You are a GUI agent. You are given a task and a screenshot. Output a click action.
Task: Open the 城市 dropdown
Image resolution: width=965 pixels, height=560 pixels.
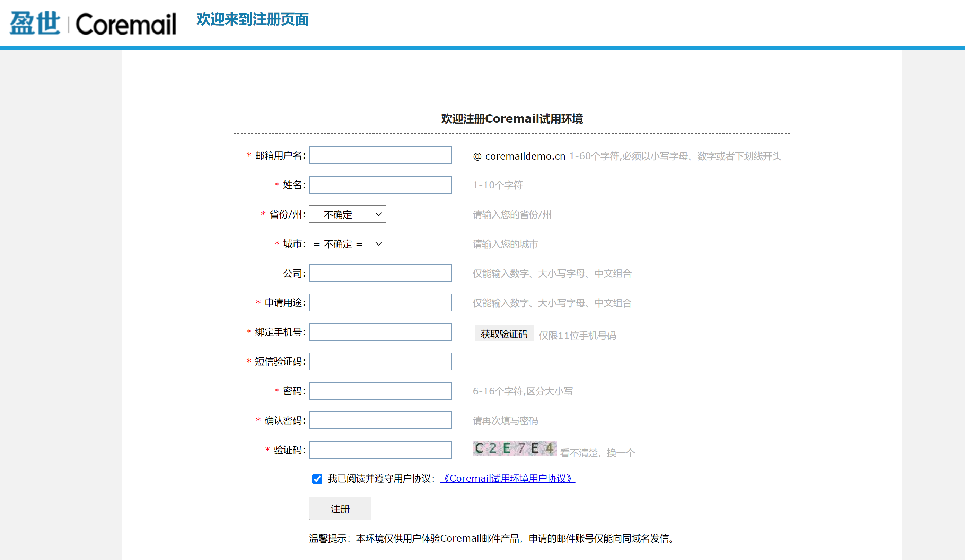(347, 244)
